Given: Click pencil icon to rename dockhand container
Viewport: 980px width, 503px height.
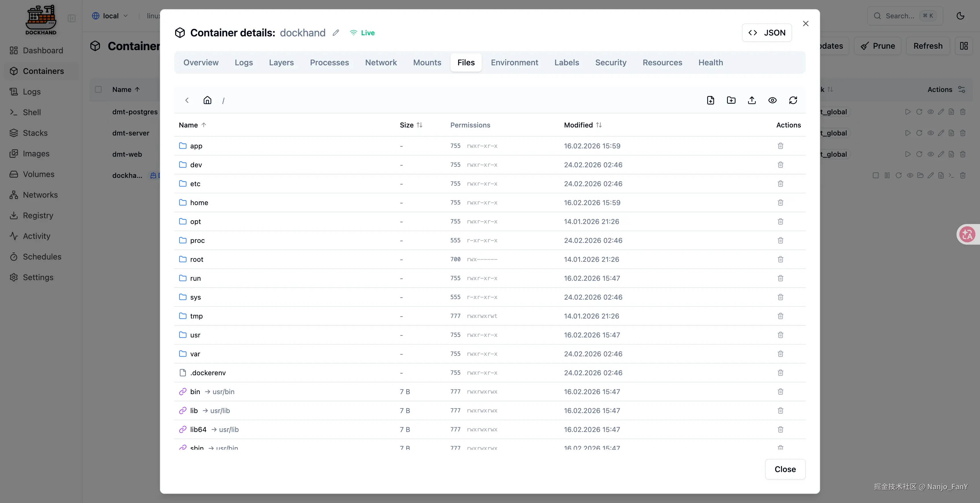Looking at the screenshot, I should click(336, 33).
